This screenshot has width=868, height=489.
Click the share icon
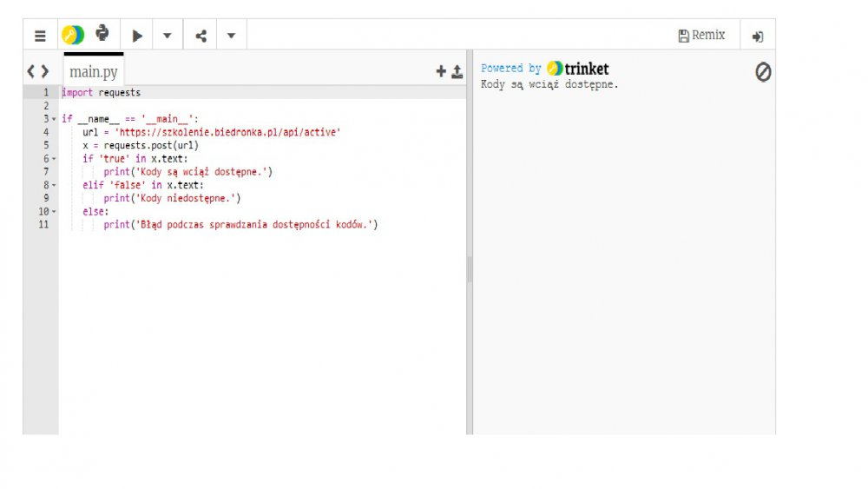[x=201, y=36]
